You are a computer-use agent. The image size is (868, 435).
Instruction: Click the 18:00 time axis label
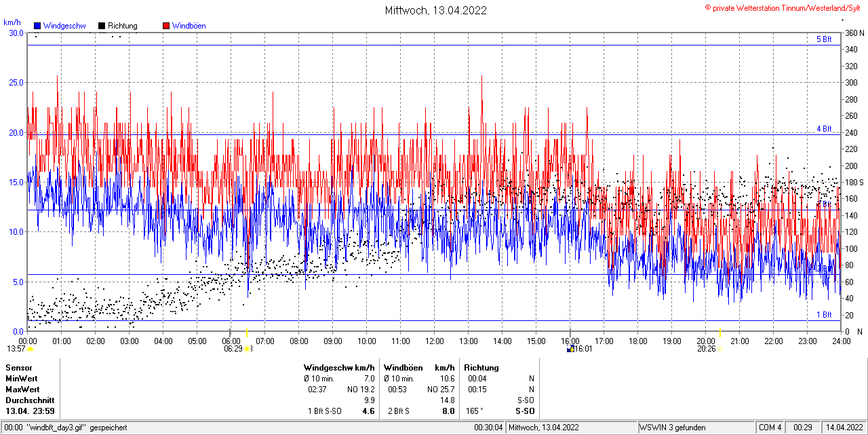point(638,341)
